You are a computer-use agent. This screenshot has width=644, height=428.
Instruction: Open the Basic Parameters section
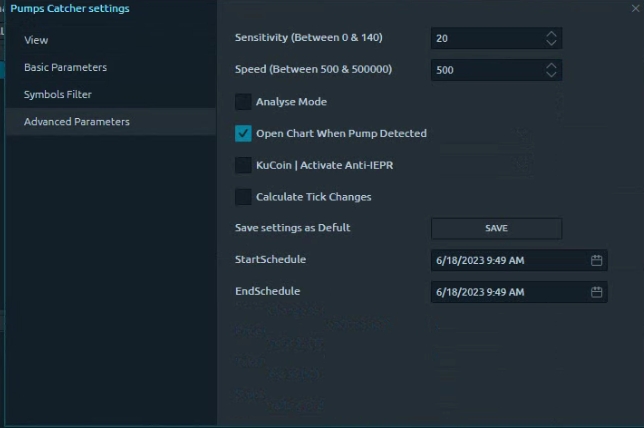(x=66, y=67)
